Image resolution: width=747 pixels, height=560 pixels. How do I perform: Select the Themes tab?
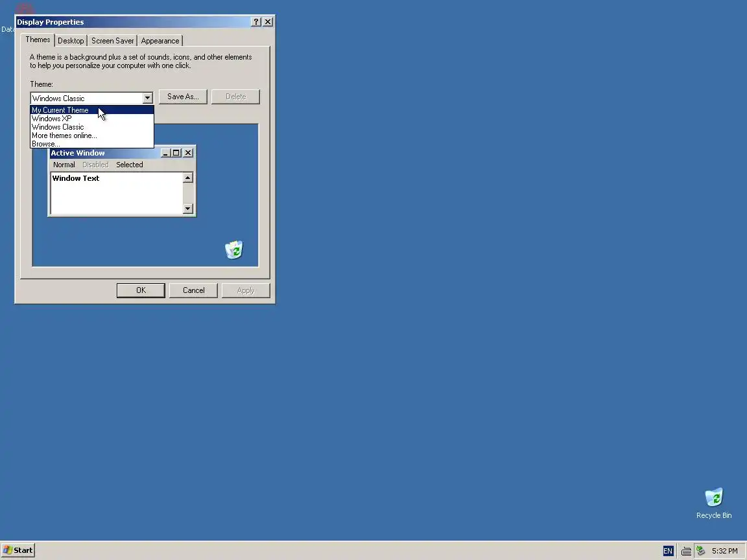point(38,40)
